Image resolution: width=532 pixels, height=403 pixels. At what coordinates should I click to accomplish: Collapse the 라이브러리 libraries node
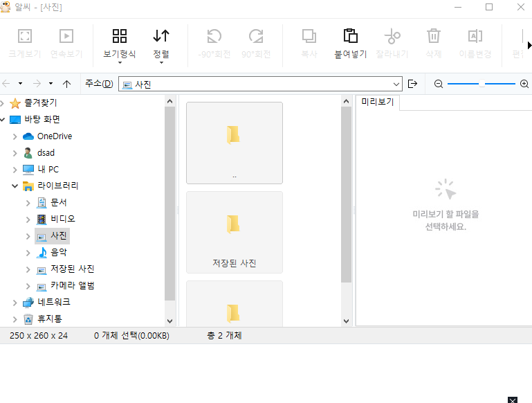[x=15, y=186]
